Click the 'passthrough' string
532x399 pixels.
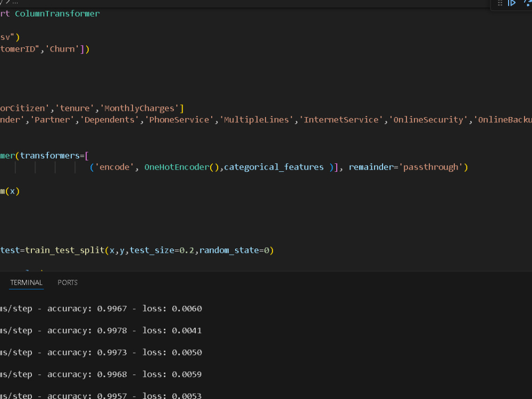[431, 167]
